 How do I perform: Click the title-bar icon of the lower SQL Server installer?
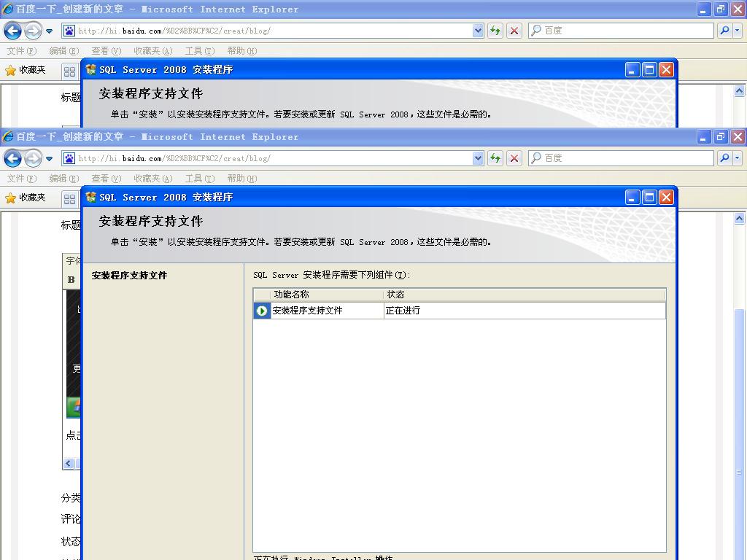(91, 197)
